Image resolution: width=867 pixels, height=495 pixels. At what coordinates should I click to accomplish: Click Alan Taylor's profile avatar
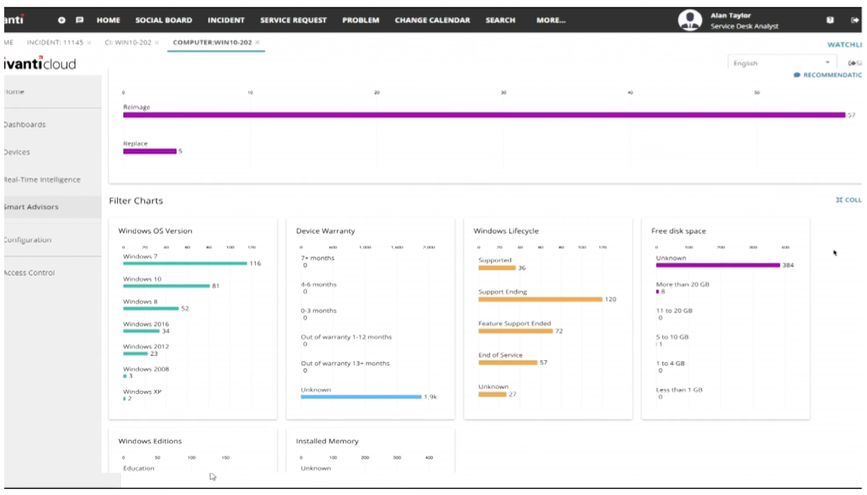[x=690, y=20]
